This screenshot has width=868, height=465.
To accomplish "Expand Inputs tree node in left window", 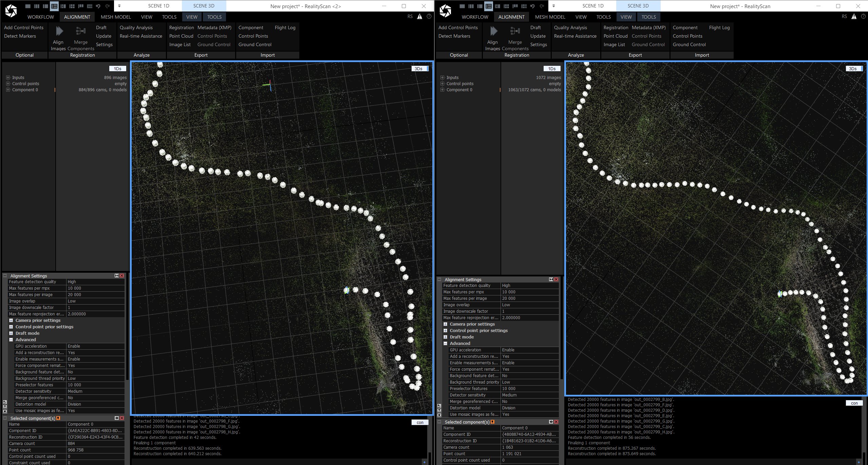I will pyautogui.click(x=8, y=78).
